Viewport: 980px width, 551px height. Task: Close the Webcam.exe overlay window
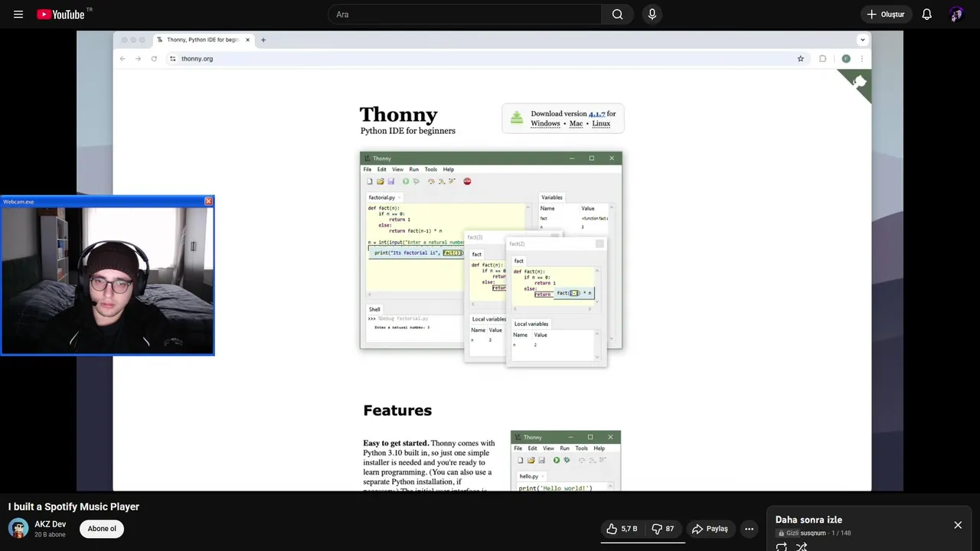tap(208, 201)
